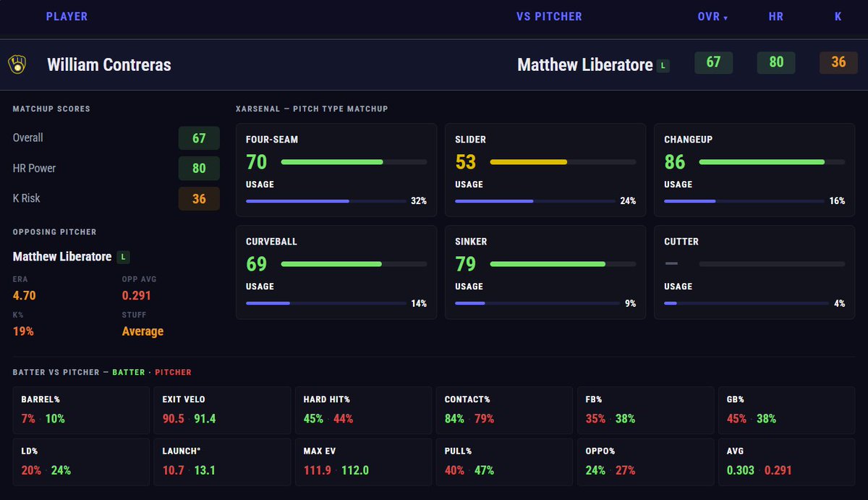868x500 pixels.
Task: Click the Changeup usage bar 16%
Action: point(744,201)
